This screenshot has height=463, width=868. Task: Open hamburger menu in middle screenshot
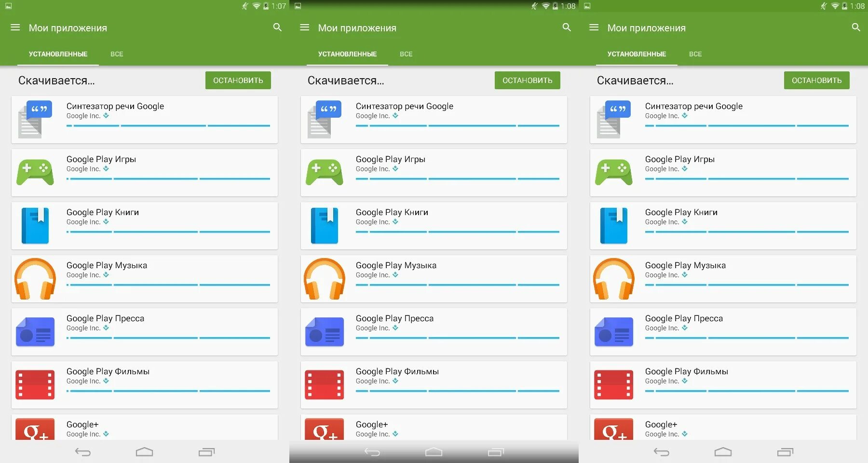305,27
